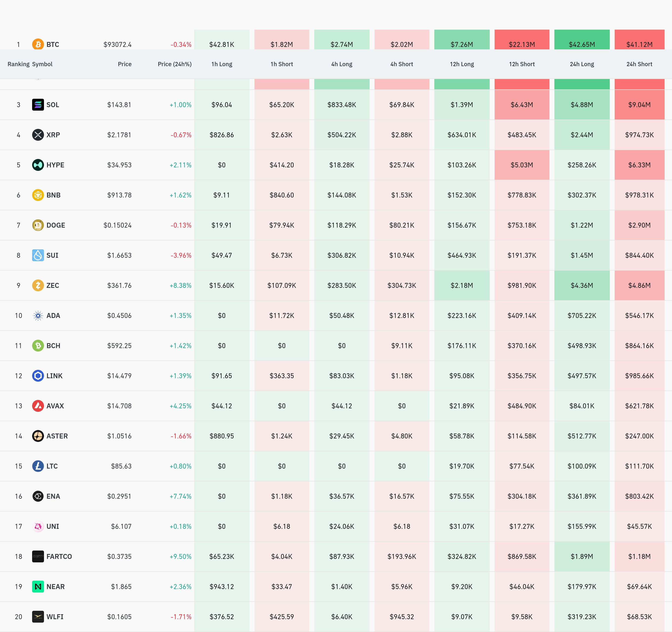Image resolution: width=672 pixels, height=632 pixels.
Task: Sort by 12h Long column header
Action: point(462,64)
